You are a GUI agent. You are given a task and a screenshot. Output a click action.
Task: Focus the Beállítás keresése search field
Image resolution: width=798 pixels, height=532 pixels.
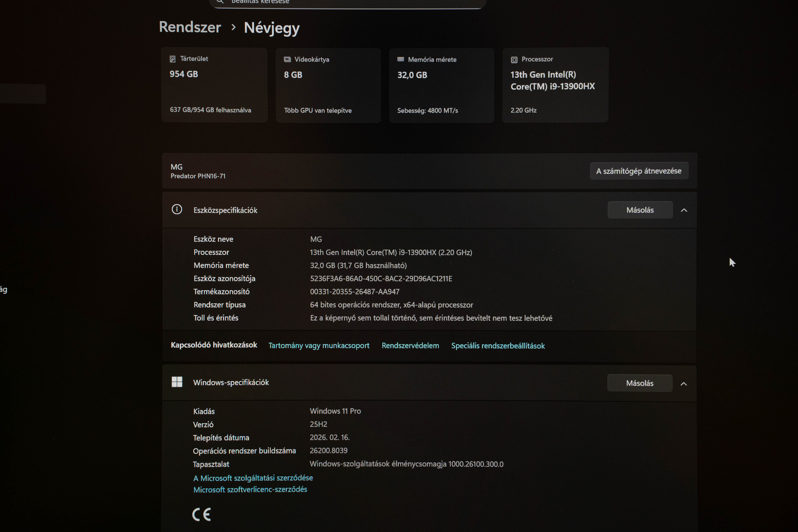coord(347,3)
